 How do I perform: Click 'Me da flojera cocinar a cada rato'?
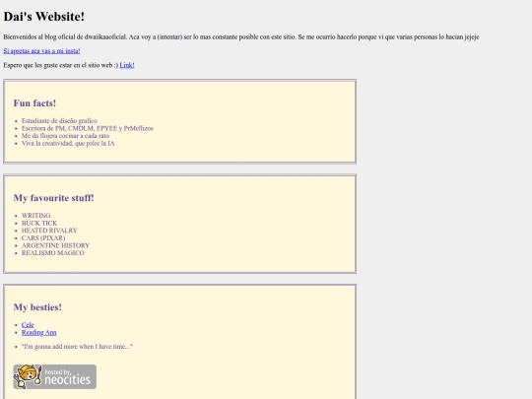click(65, 136)
